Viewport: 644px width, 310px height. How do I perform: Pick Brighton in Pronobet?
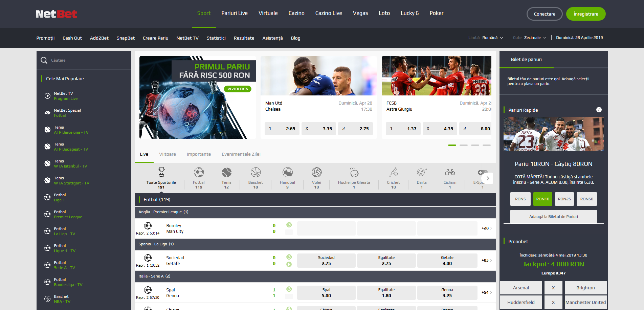(x=585, y=288)
